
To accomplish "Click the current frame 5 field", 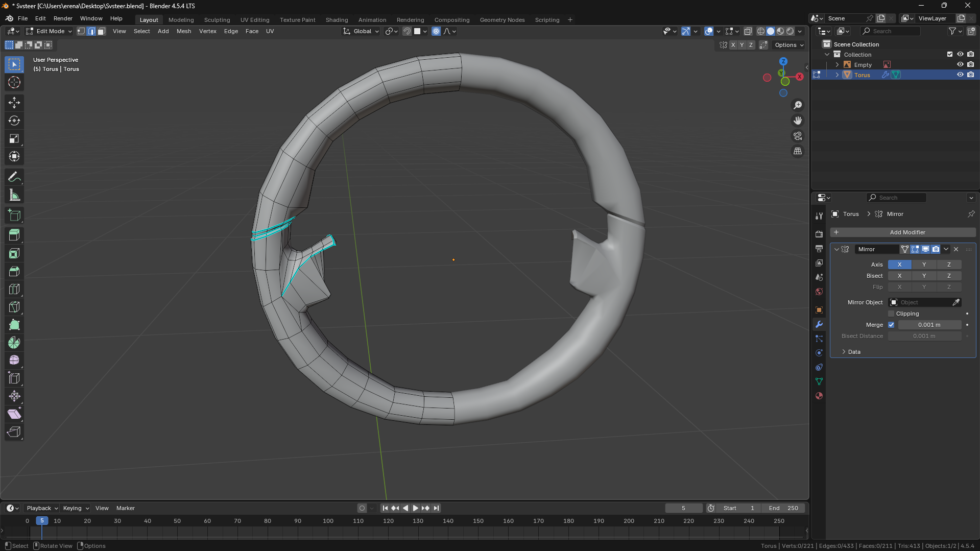I will (684, 508).
